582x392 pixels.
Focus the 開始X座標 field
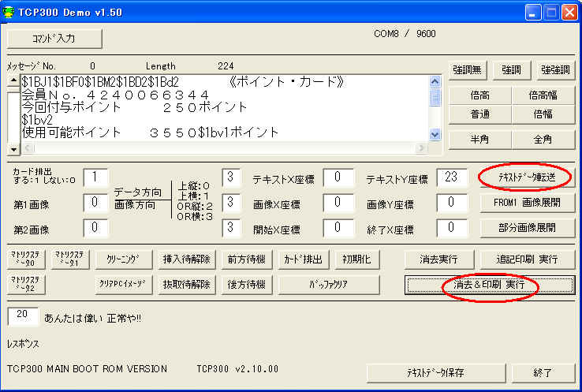click(x=338, y=228)
